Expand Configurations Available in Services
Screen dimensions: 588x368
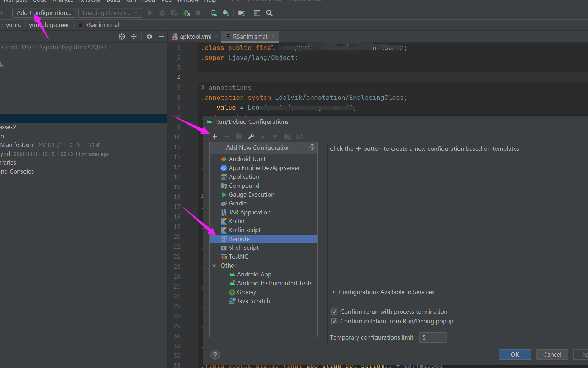click(x=334, y=292)
